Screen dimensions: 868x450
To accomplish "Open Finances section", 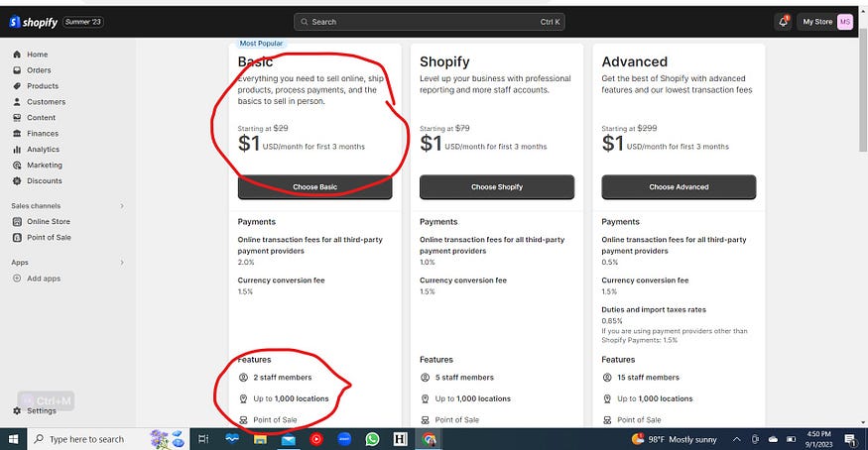I will coord(43,133).
